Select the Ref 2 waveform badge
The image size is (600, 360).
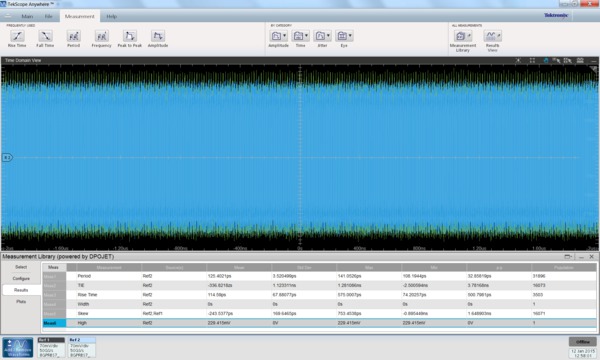click(x=82, y=347)
